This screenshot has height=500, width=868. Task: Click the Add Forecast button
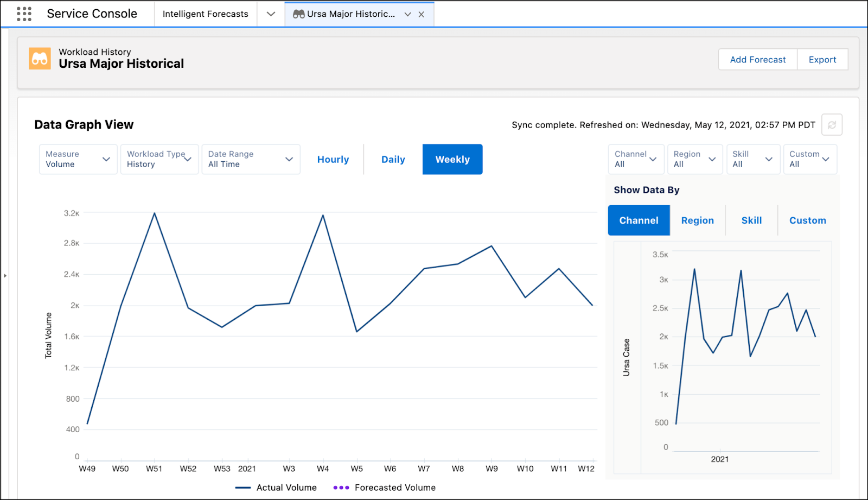[758, 60]
